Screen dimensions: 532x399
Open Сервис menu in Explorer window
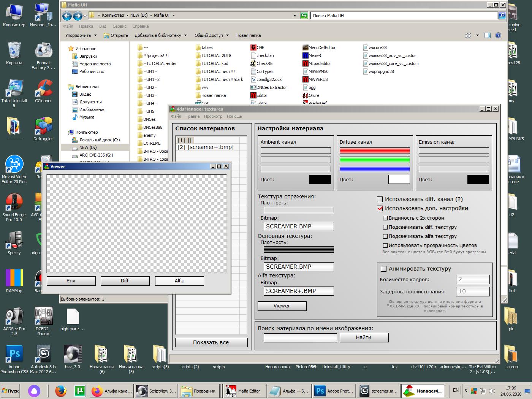(119, 26)
